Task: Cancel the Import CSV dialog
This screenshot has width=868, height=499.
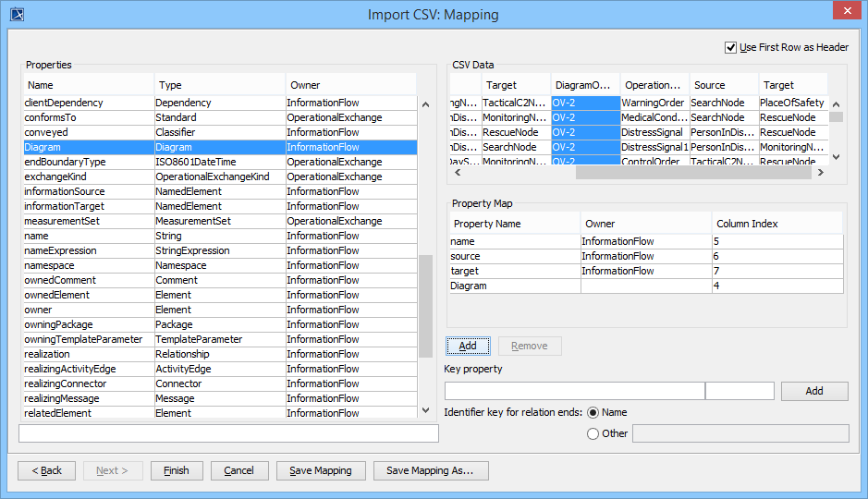Action: [238, 470]
